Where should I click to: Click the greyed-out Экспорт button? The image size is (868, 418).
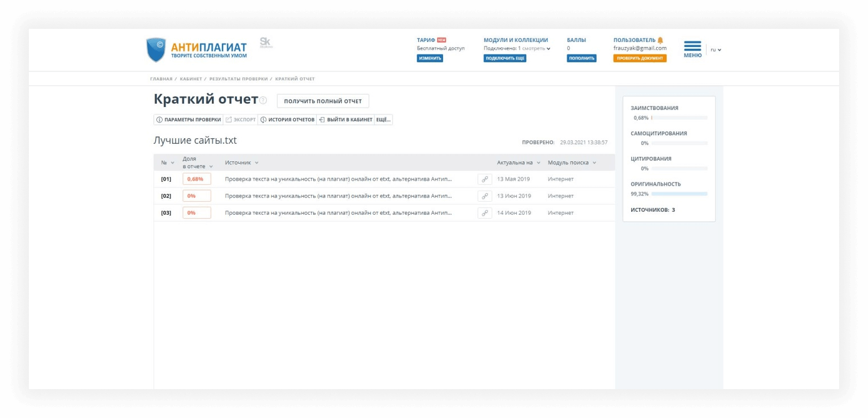(240, 120)
